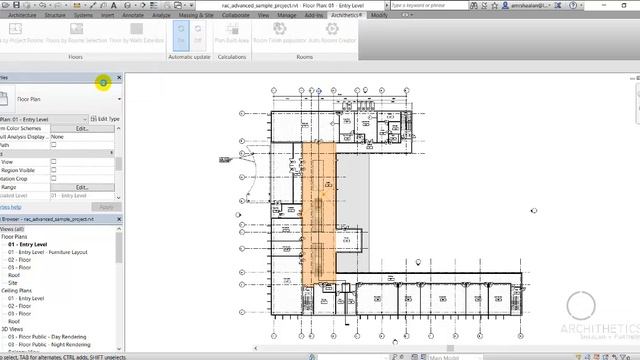Toggle the Annotation Crop checkbox

tap(53, 178)
